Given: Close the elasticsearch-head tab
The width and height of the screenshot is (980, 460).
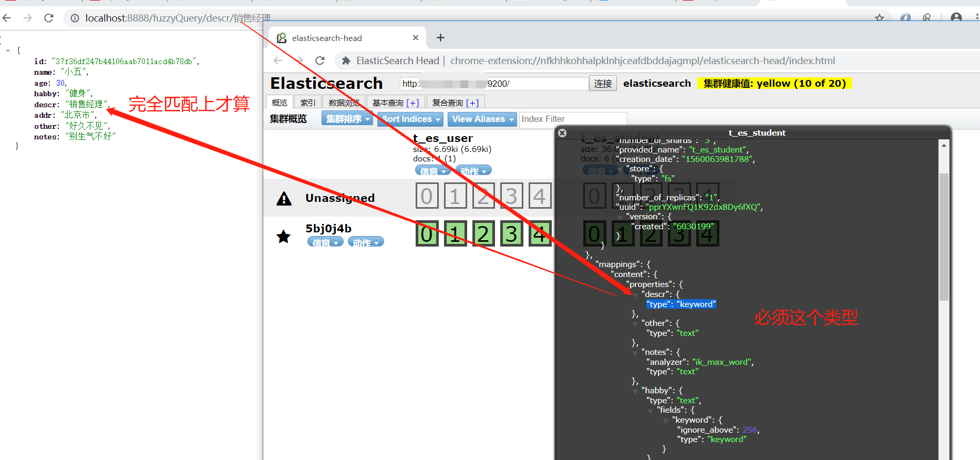Looking at the screenshot, I should click(x=416, y=38).
